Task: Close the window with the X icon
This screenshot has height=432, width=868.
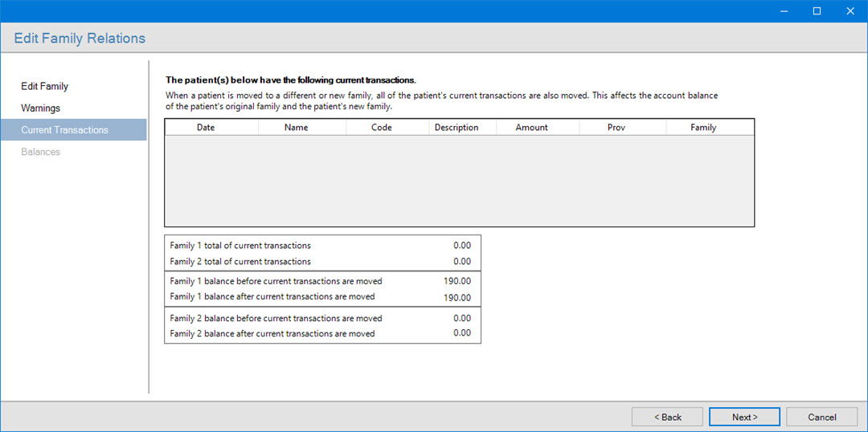Action: (850, 11)
